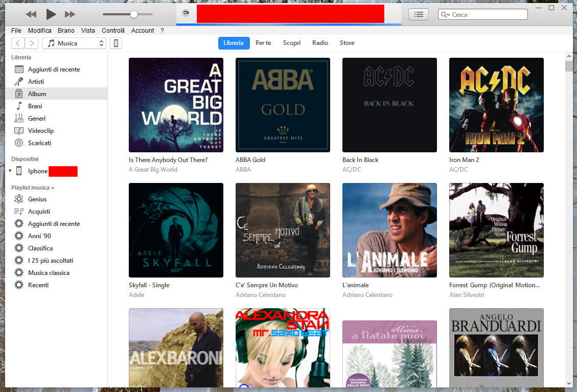This screenshot has height=392, width=577.
Task: Open the ? help menu
Action: point(163,31)
